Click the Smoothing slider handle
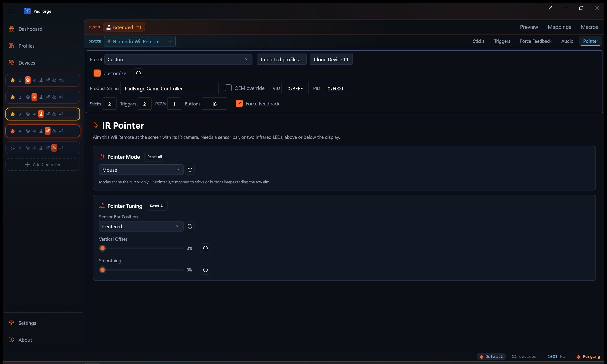The width and height of the screenshot is (607, 364). click(x=102, y=270)
